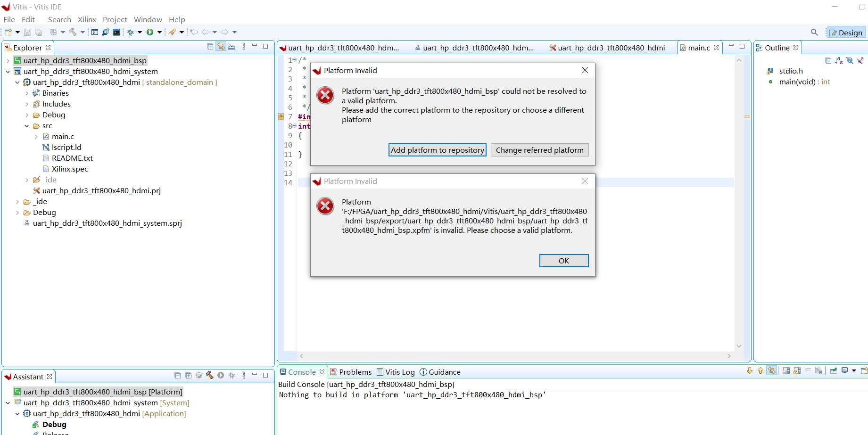Expand uart_hp_ddr3_tft800x480_hdmi_bsp tree node
The width and height of the screenshot is (868, 435).
(8, 61)
